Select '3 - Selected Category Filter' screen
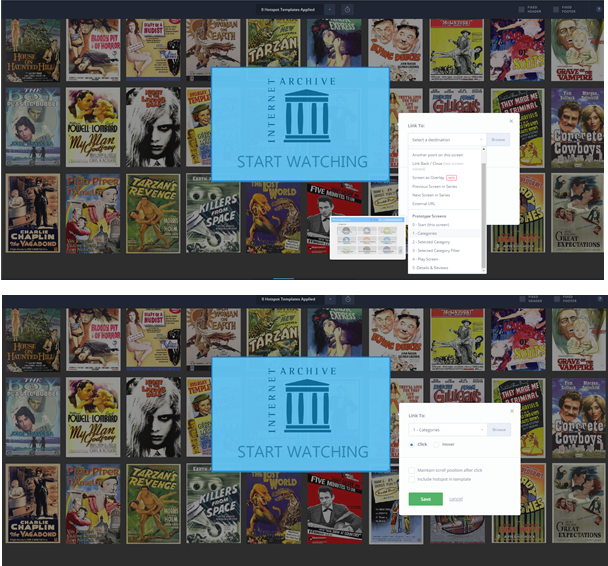This screenshot has height=566, width=608. (436, 250)
